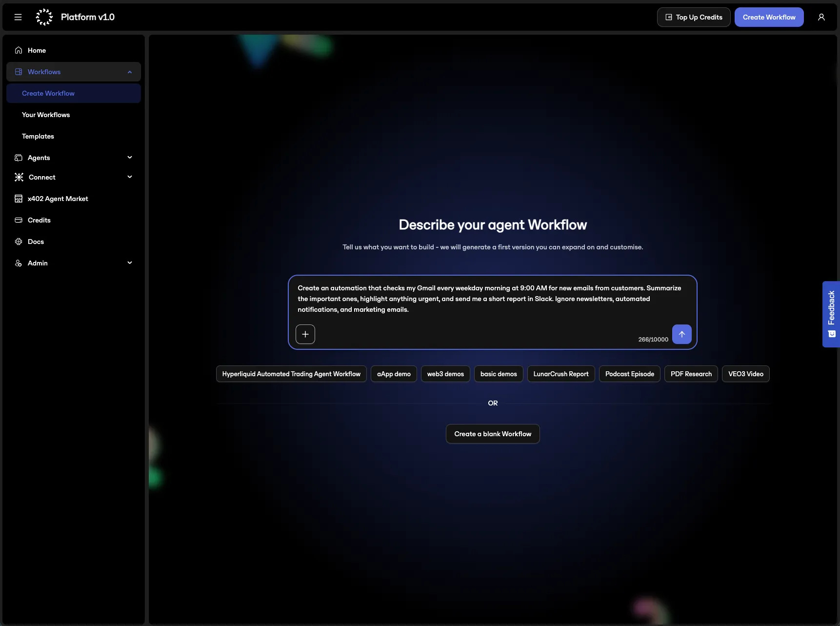Open x402 Agent Market page

(x=74, y=199)
